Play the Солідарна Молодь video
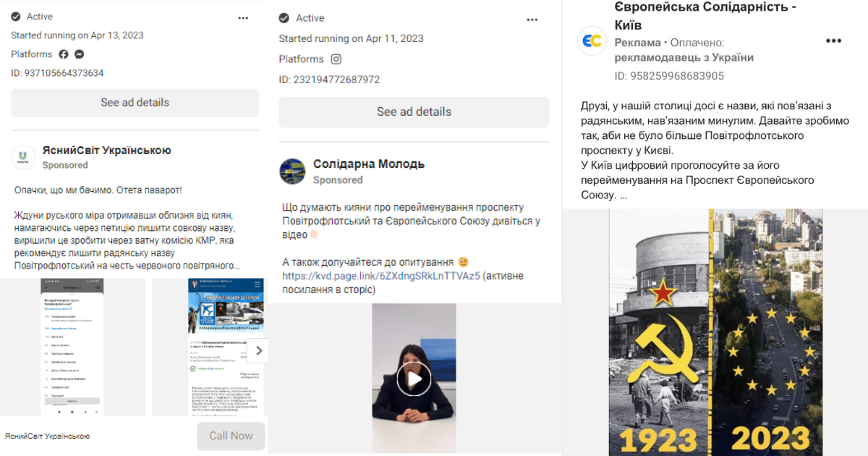 [x=414, y=379]
